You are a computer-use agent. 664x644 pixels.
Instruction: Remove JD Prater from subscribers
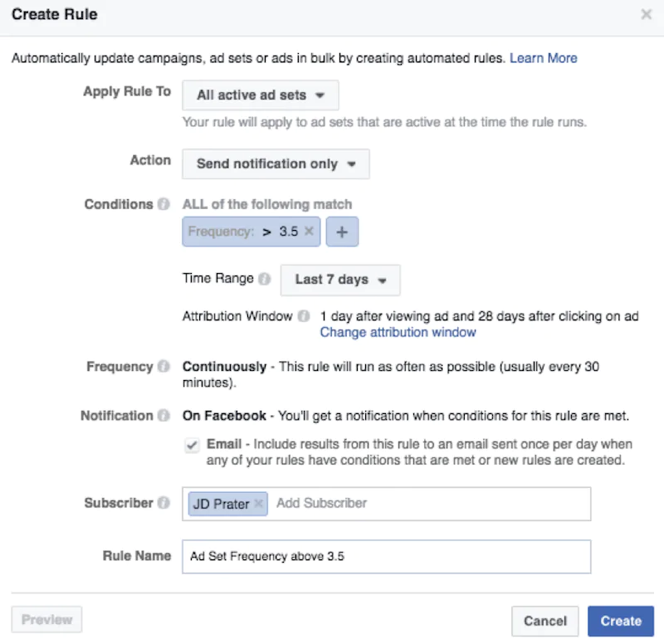click(x=257, y=503)
